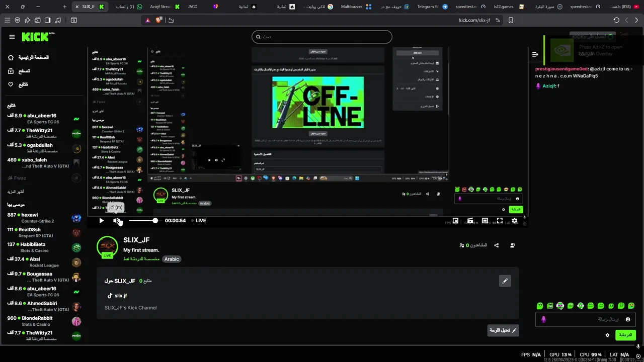The image size is (644, 362).
Task: Click prestigiousendgame0ed username in chat
Action: click(561, 69)
